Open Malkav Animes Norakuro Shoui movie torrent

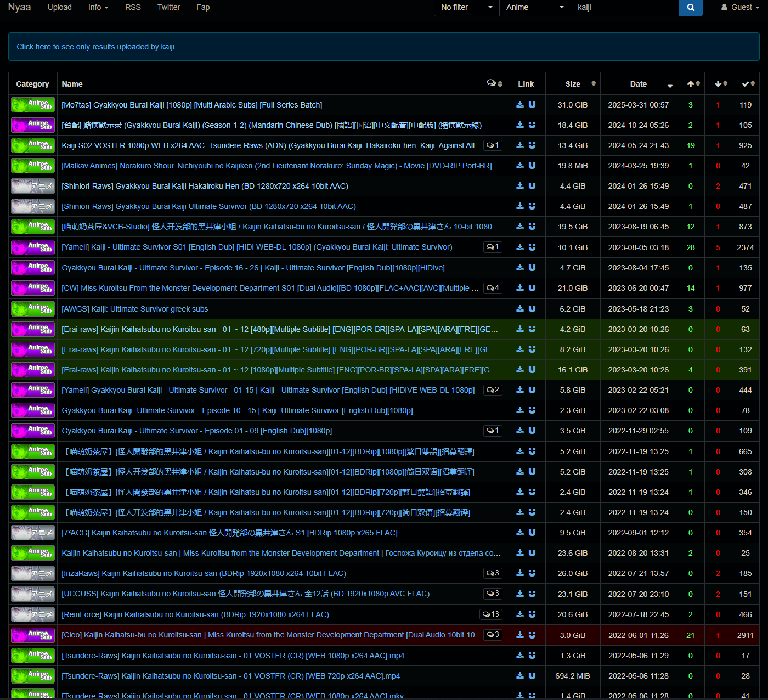point(276,166)
